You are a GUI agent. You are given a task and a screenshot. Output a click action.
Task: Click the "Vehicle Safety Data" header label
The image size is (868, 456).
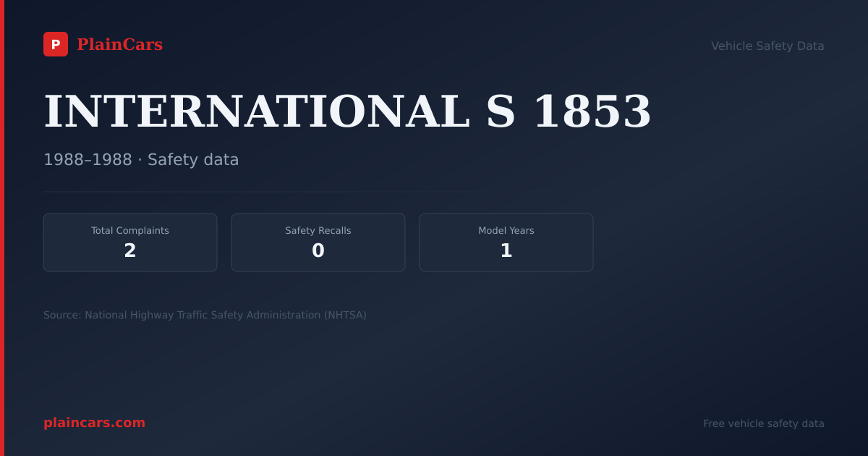(767, 46)
